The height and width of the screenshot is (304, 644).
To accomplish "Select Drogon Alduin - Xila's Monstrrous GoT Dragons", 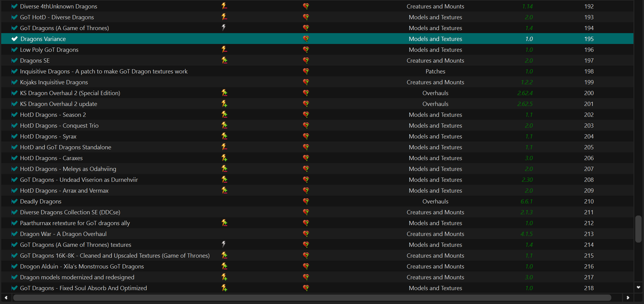I will tap(82, 266).
